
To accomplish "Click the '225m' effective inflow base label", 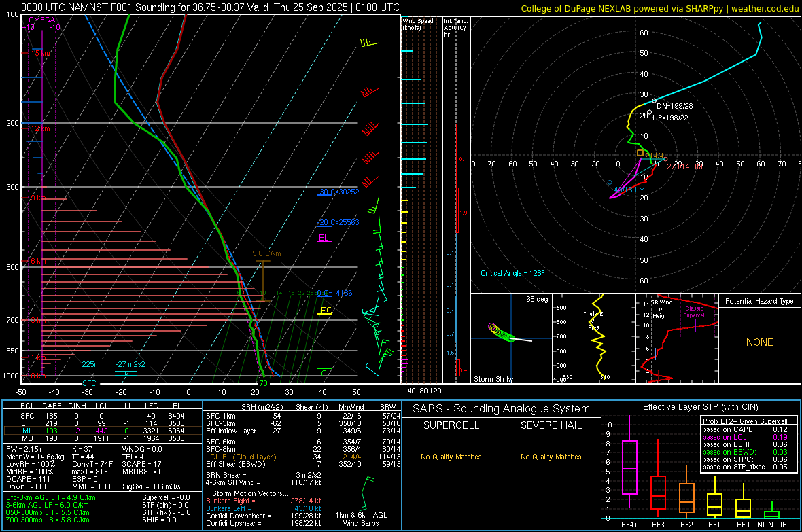I will (x=90, y=364).
